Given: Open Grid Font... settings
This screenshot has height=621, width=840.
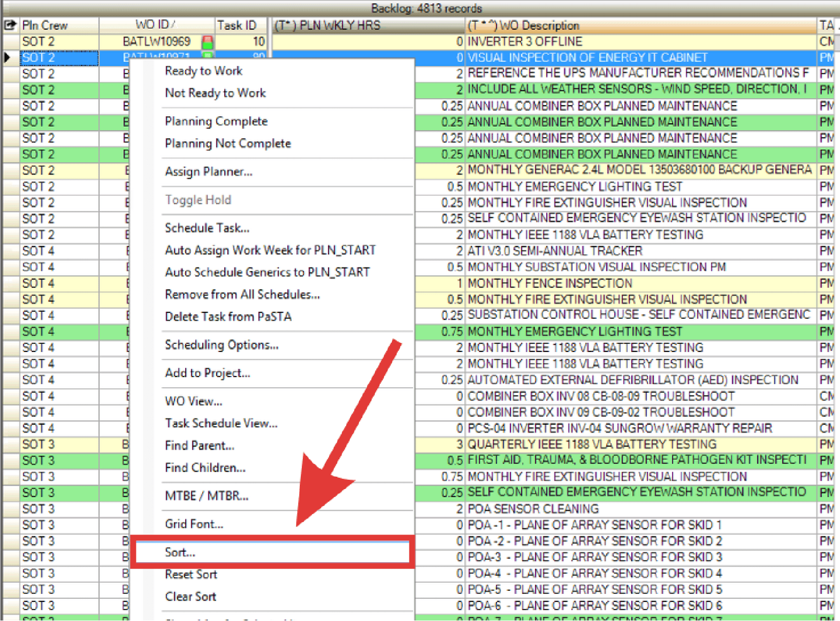Looking at the screenshot, I should coord(194,524).
